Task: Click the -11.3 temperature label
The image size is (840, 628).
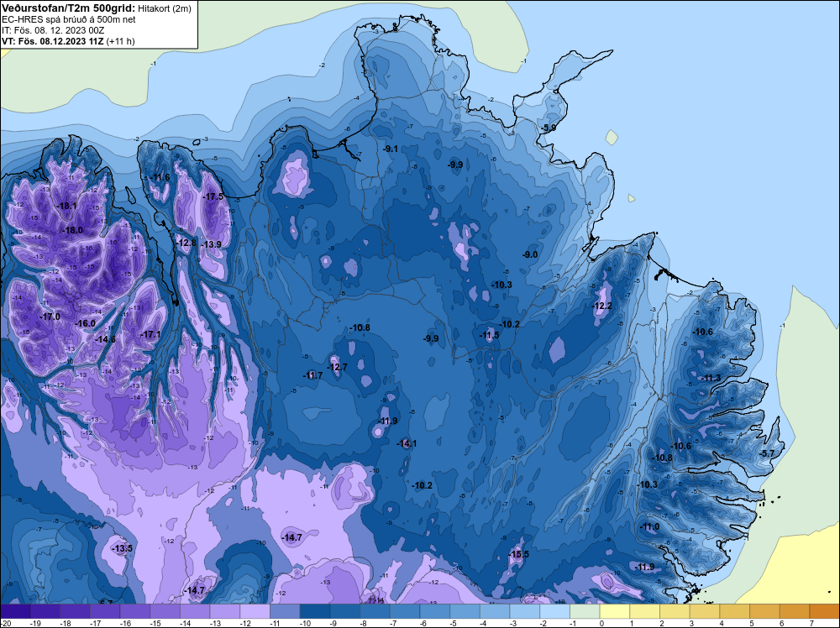Action: point(711,378)
